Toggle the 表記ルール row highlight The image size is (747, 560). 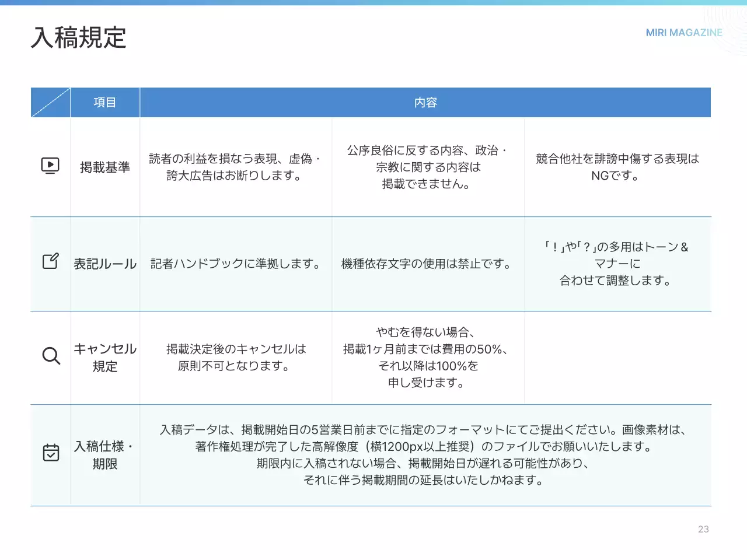click(x=373, y=264)
